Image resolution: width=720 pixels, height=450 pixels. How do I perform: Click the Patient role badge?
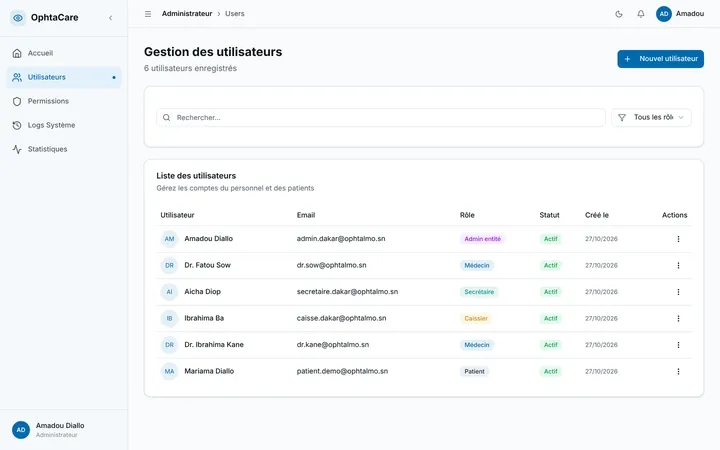474,371
